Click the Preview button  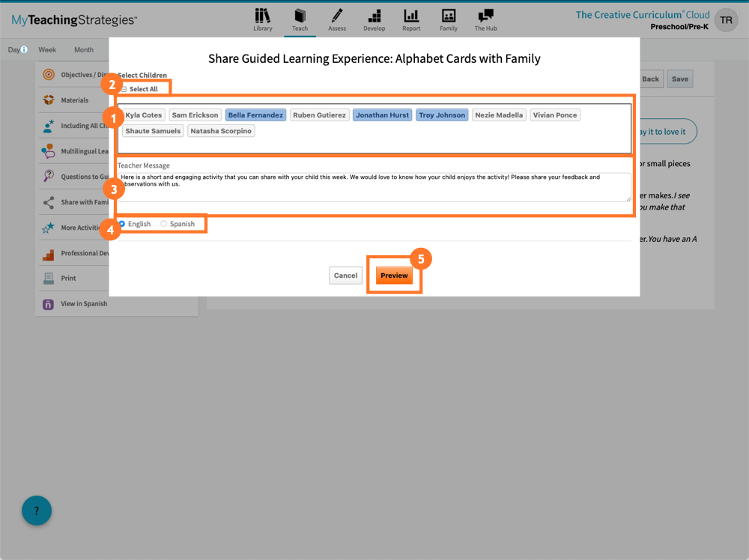click(394, 276)
